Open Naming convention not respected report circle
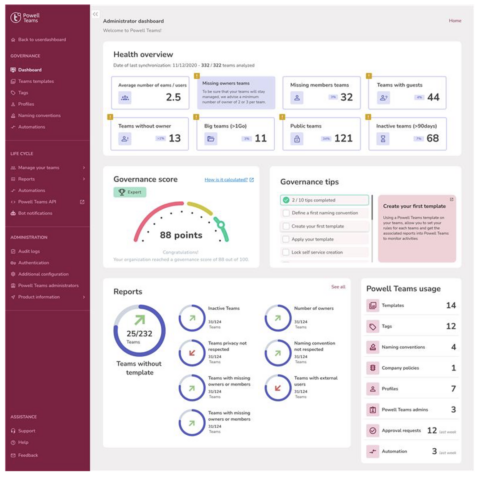Screen dimensions: 480x478 point(278,353)
